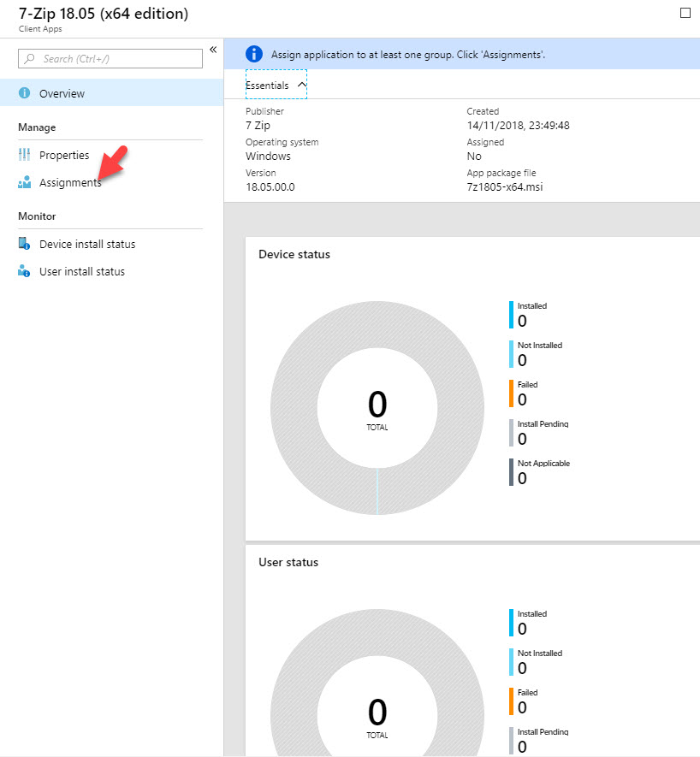This screenshot has height=757, width=700.
Task: Click the search magnifier icon
Action: click(29, 58)
